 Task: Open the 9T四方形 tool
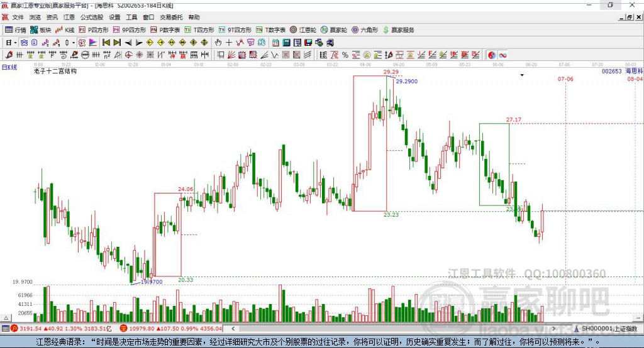235,30
